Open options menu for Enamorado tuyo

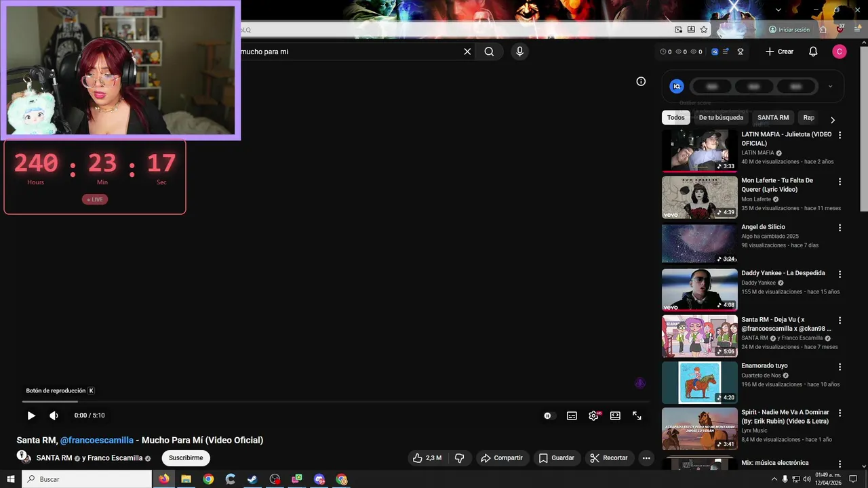[840, 367]
